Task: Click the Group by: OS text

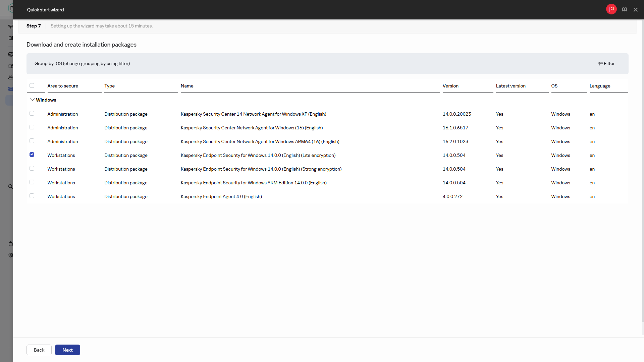Action: pos(82,64)
